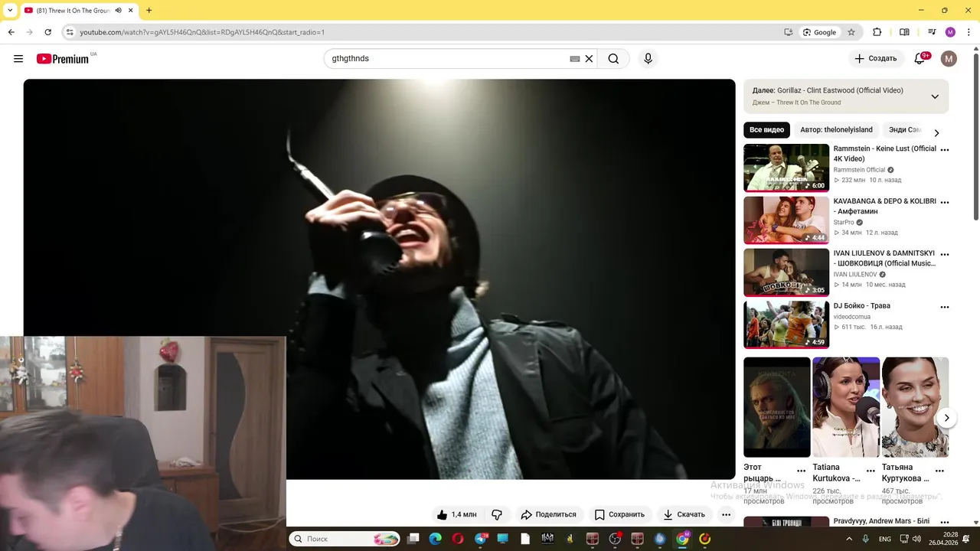980x551 pixels.
Task: Click the Windows taskbar search box
Action: pyautogui.click(x=345, y=539)
